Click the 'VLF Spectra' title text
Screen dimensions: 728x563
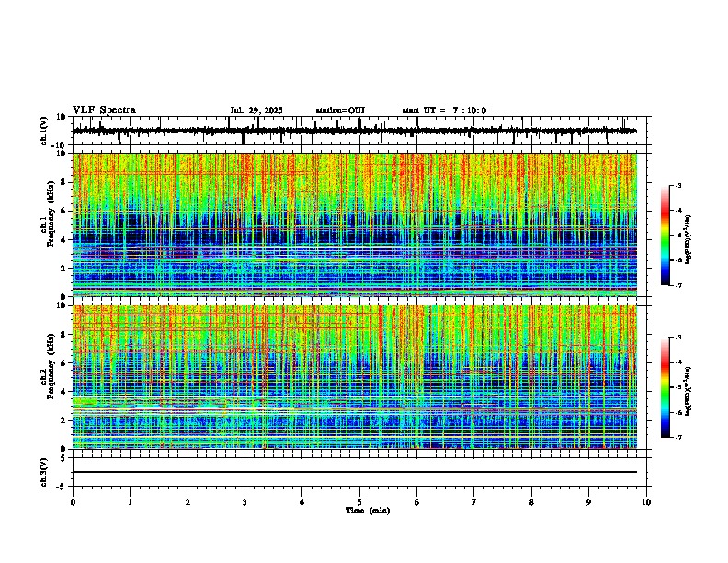pyautogui.click(x=104, y=110)
